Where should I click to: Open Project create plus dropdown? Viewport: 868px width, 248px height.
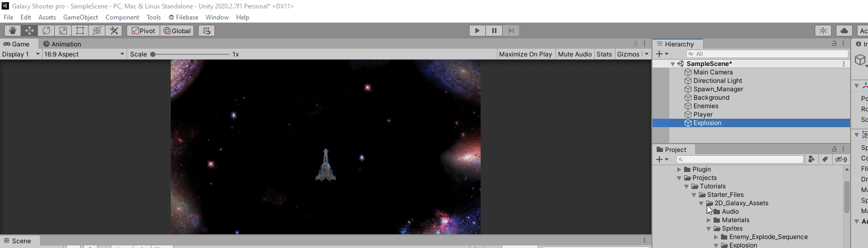click(x=662, y=159)
